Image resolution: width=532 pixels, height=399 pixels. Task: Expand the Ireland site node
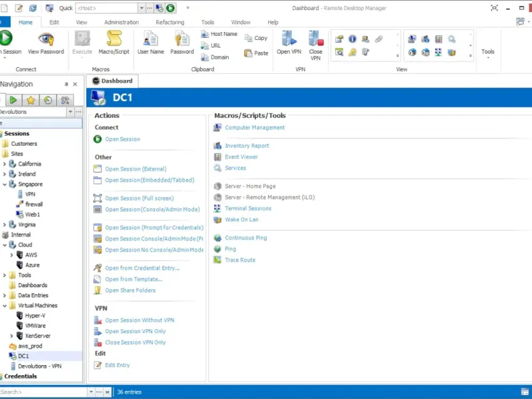[5, 174]
